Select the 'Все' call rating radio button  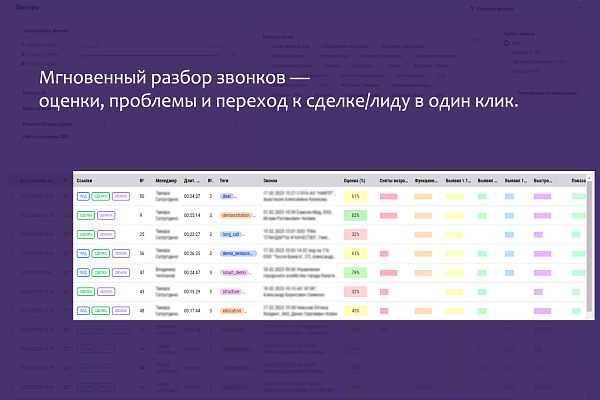click(506, 43)
